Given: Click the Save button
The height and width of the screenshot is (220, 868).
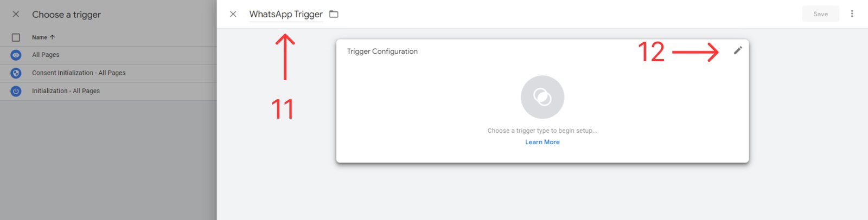Looking at the screenshot, I should click(820, 14).
